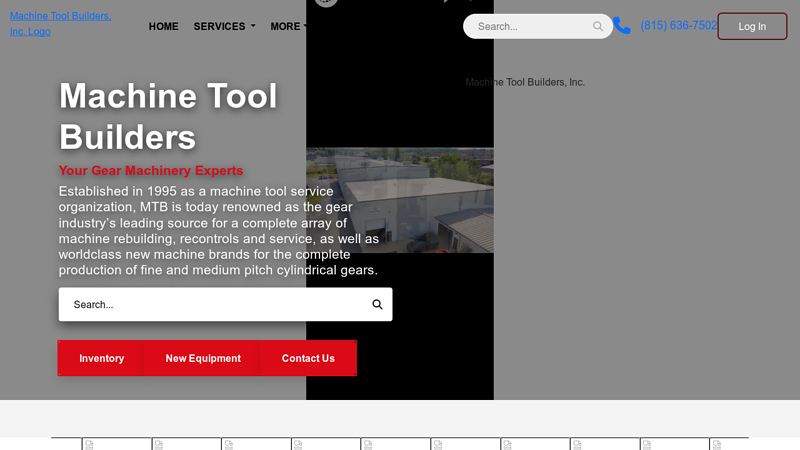Call the (815) 636-7502 phone link

coord(678,26)
